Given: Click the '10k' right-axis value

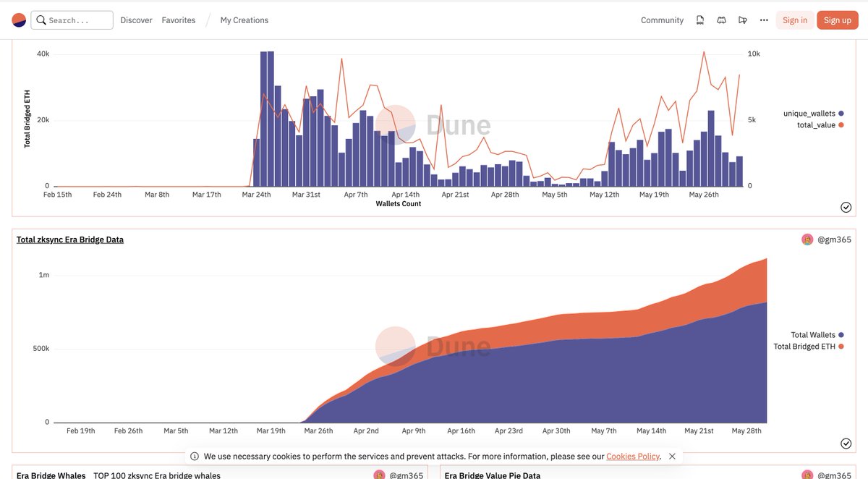Looking at the screenshot, I should click(754, 54).
